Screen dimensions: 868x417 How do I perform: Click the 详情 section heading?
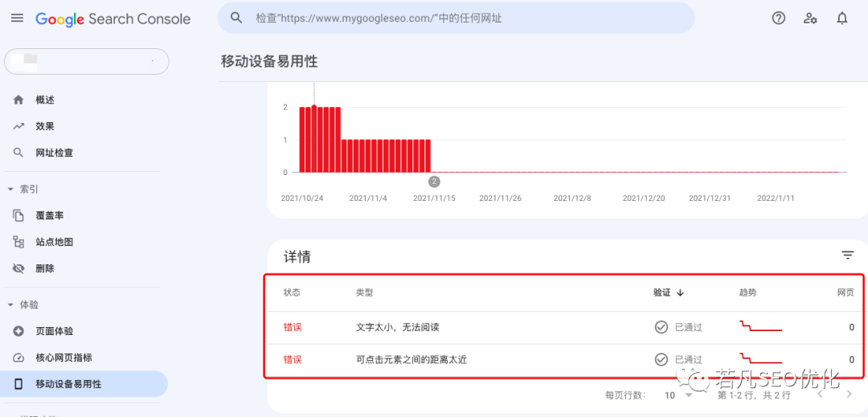[x=297, y=256]
